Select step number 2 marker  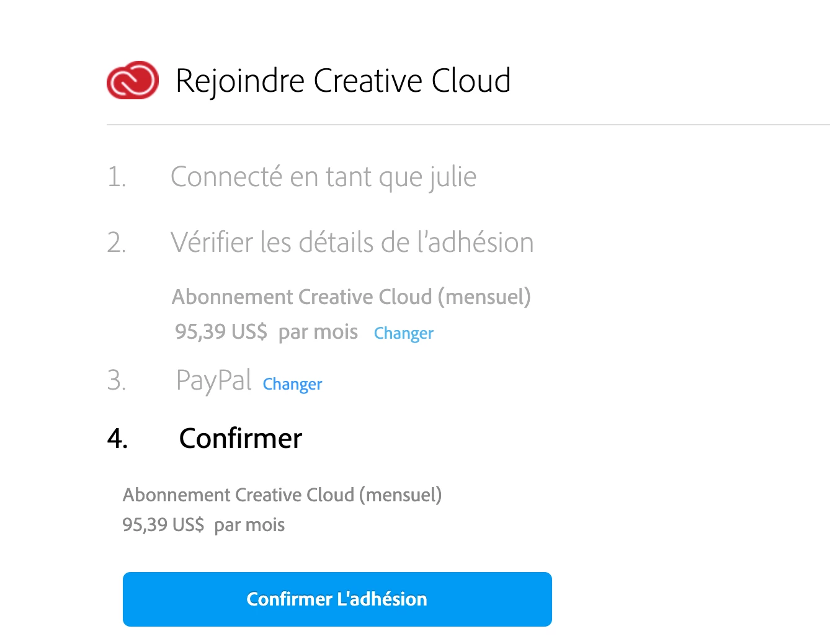pyautogui.click(x=117, y=243)
